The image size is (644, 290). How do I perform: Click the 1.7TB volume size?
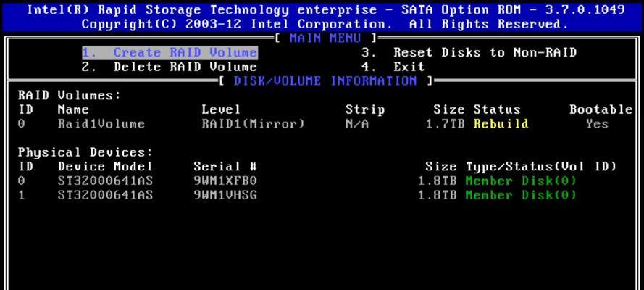tap(446, 124)
